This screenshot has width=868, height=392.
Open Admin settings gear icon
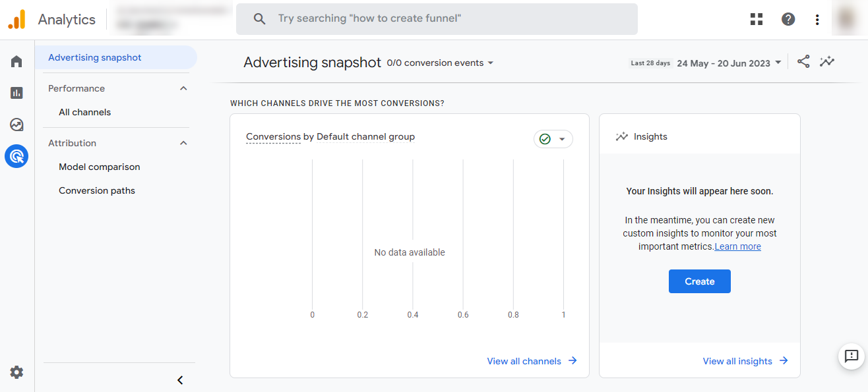click(16, 372)
